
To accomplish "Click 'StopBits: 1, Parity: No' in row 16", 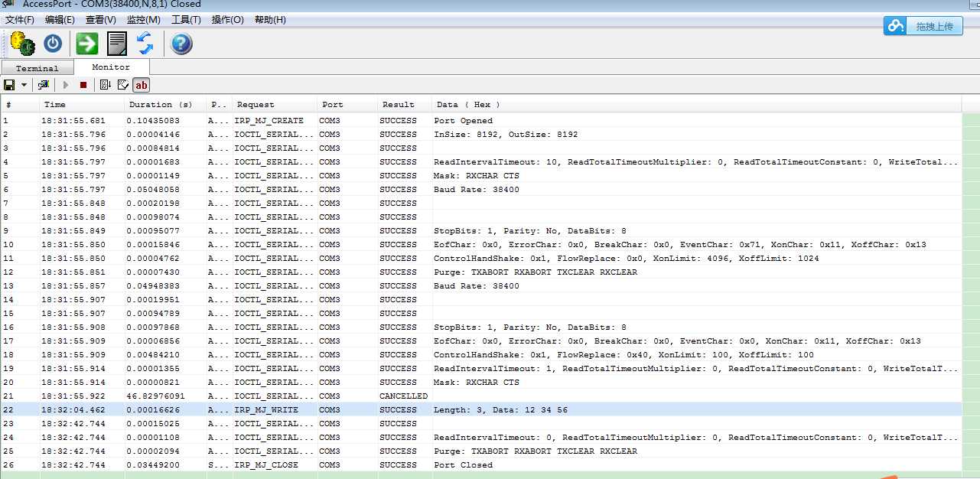I will (x=530, y=327).
